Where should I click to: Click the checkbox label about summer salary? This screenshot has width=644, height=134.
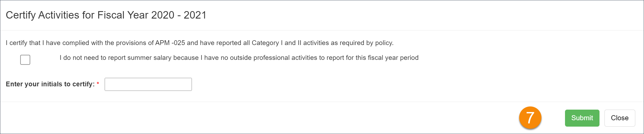coord(239,58)
